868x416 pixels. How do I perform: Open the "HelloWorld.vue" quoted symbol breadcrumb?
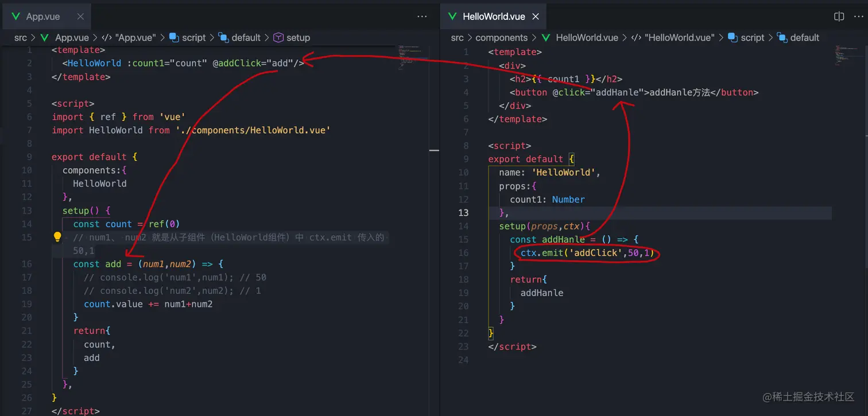(680, 38)
